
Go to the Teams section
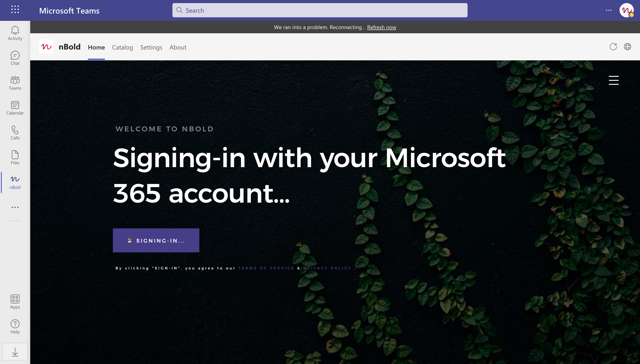click(x=15, y=83)
